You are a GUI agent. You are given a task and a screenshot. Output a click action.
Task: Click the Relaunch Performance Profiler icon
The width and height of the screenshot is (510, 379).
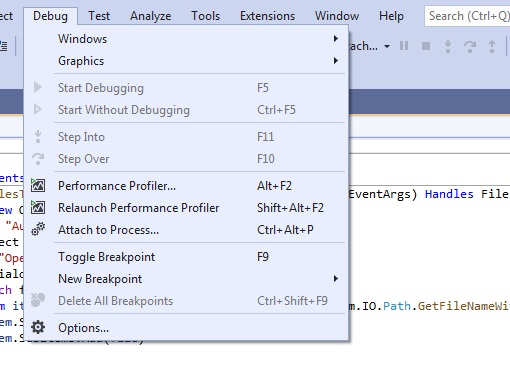[38, 208]
